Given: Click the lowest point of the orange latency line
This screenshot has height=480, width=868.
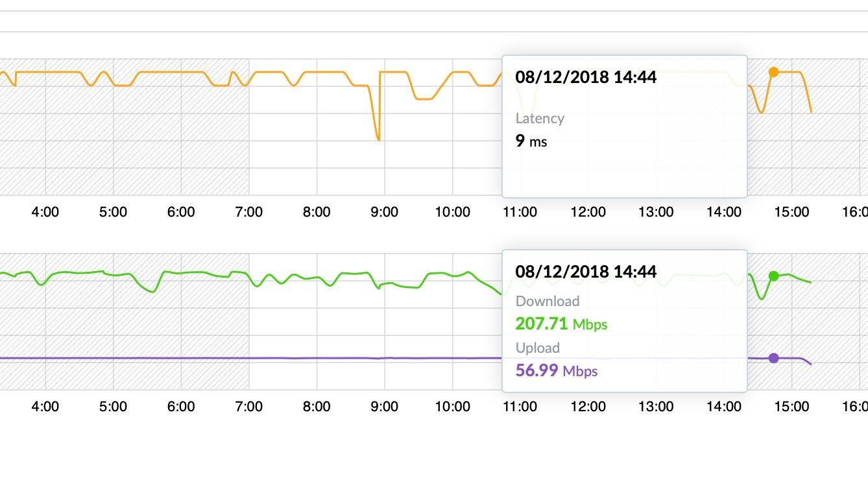Looking at the screenshot, I should (x=378, y=139).
